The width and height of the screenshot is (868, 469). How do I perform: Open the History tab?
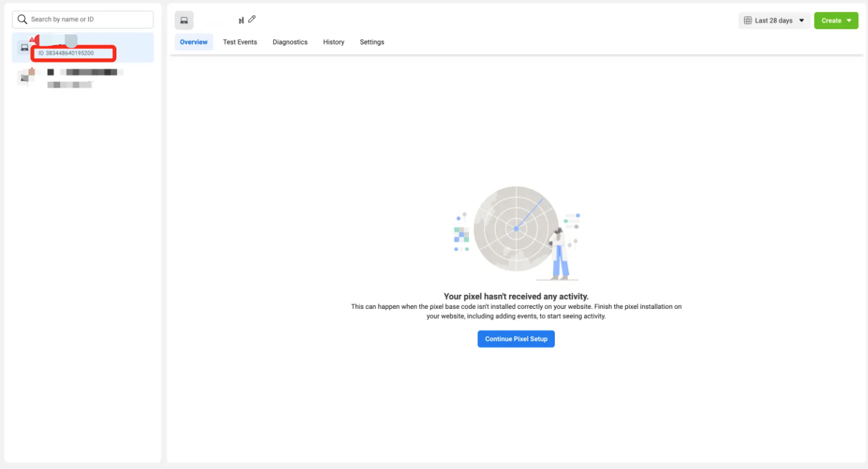tap(334, 42)
